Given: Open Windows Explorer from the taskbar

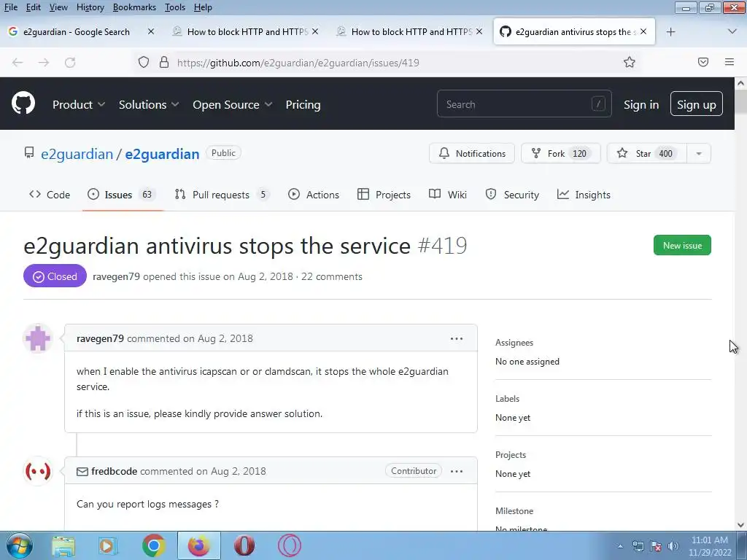Looking at the screenshot, I should 63,545.
